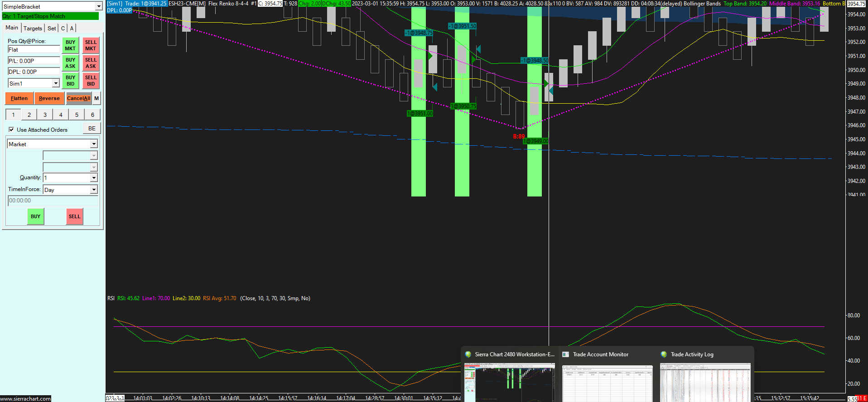Click the CancelAll orders button
The width and height of the screenshot is (868, 402).
click(79, 98)
